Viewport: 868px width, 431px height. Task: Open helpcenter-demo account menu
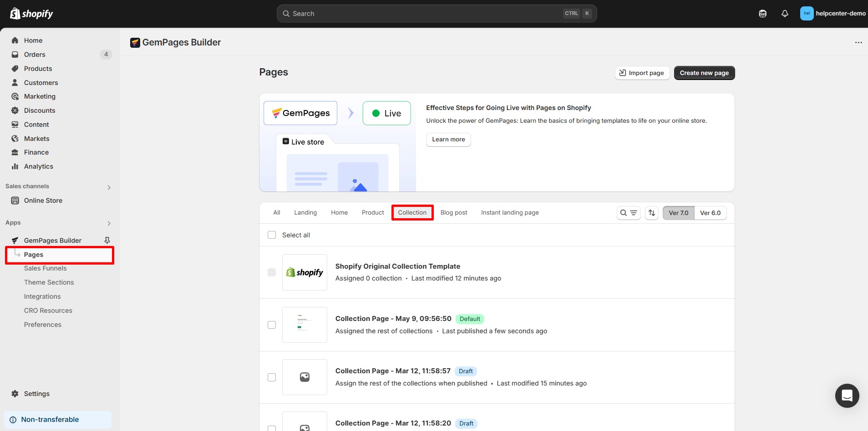click(832, 14)
